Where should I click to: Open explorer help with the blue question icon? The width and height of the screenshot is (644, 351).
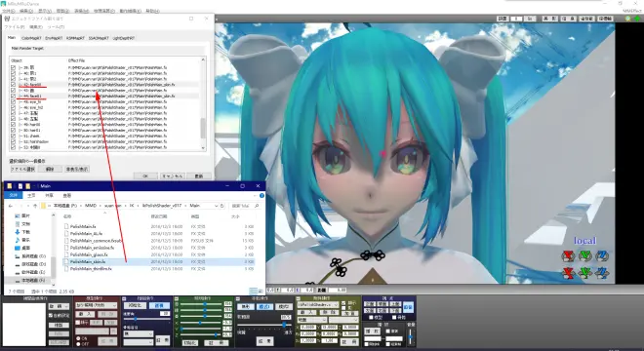pyautogui.click(x=262, y=195)
